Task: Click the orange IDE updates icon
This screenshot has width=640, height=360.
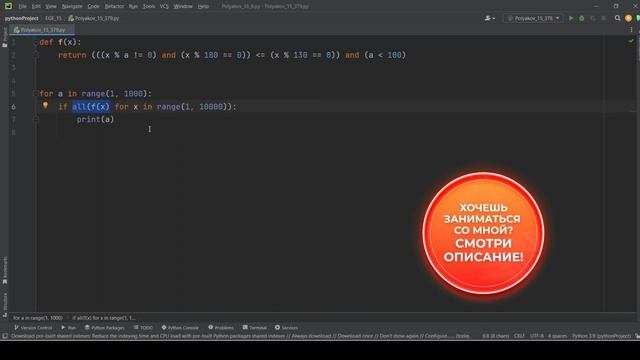Action: coord(629,18)
